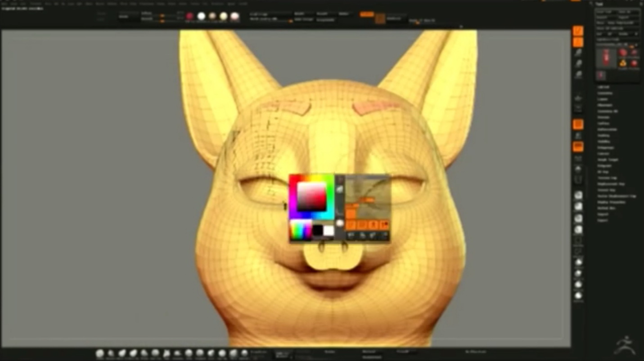Click the brown color swatch in the top toolbar
644x361 pixels.
[x=380, y=18]
